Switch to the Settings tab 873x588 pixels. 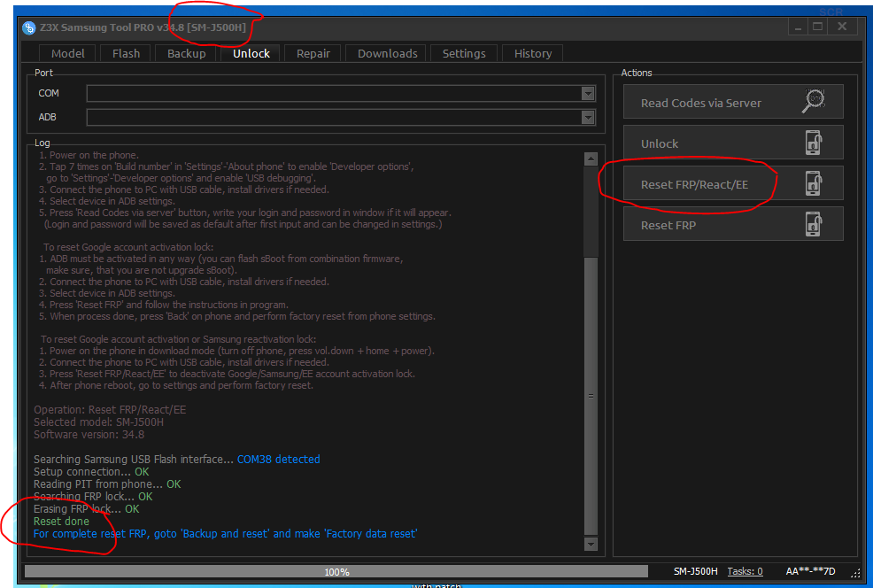[464, 53]
